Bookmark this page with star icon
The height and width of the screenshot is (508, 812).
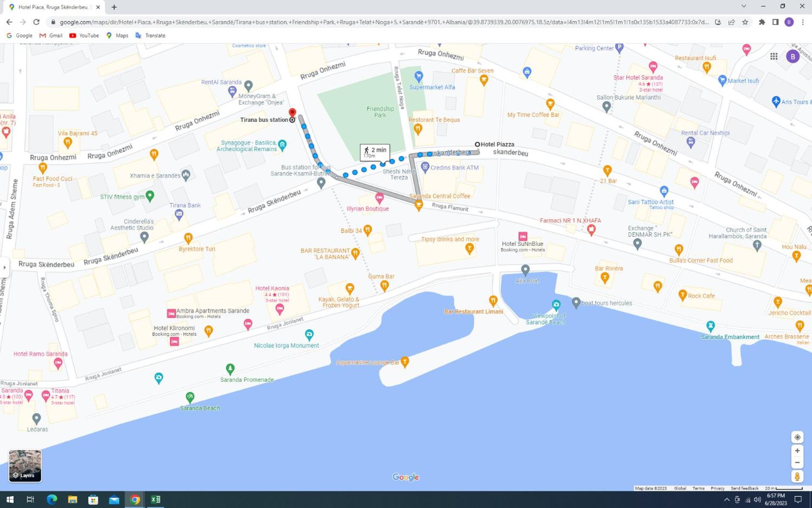coord(745,22)
